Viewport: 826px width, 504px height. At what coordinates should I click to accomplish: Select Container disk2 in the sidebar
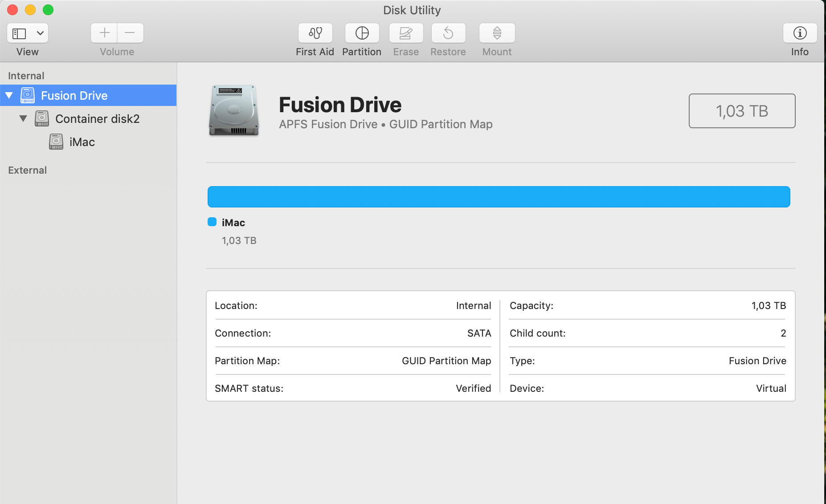point(97,119)
